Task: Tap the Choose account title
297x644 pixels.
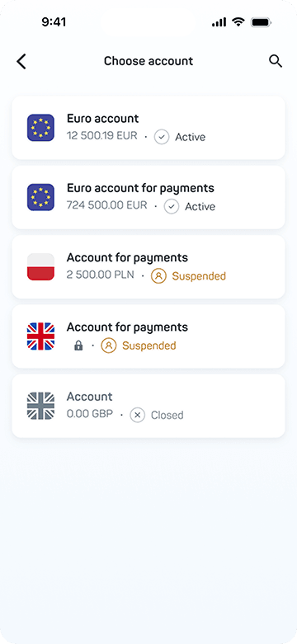Action: pyautogui.click(x=148, y=61)
